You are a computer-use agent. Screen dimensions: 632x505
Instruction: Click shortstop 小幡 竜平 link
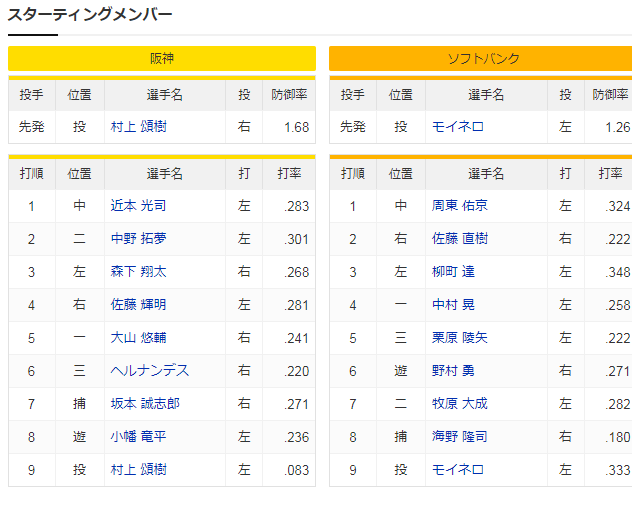pos(138,437)
